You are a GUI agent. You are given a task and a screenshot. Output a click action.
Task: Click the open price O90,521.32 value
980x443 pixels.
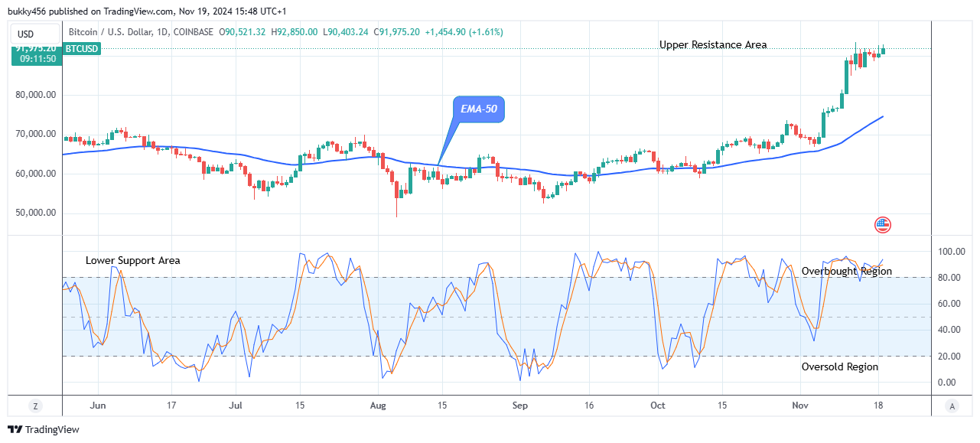[x=244, y=32]
